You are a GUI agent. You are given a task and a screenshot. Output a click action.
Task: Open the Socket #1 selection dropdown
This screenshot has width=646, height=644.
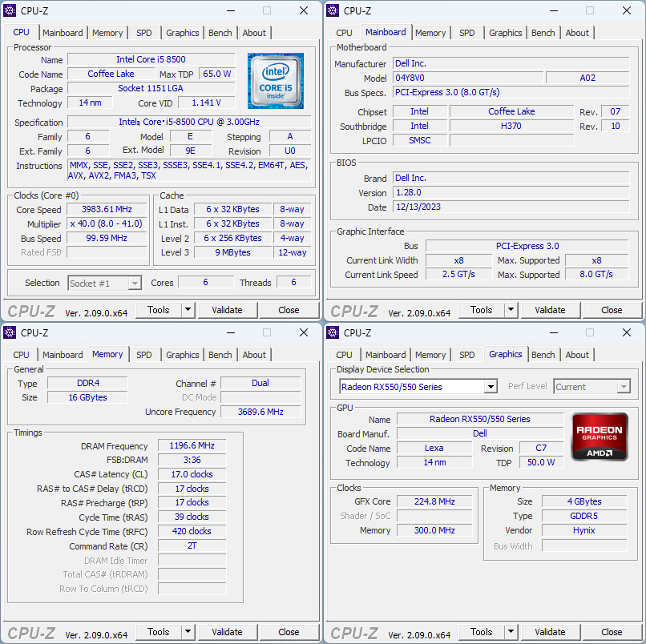pyautogui.click(x=105, y=284)
